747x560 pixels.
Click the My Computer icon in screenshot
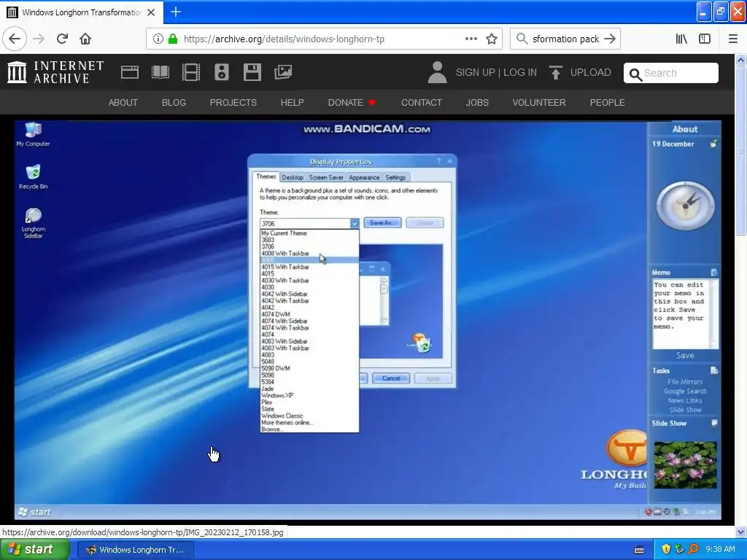click(33, 134)
